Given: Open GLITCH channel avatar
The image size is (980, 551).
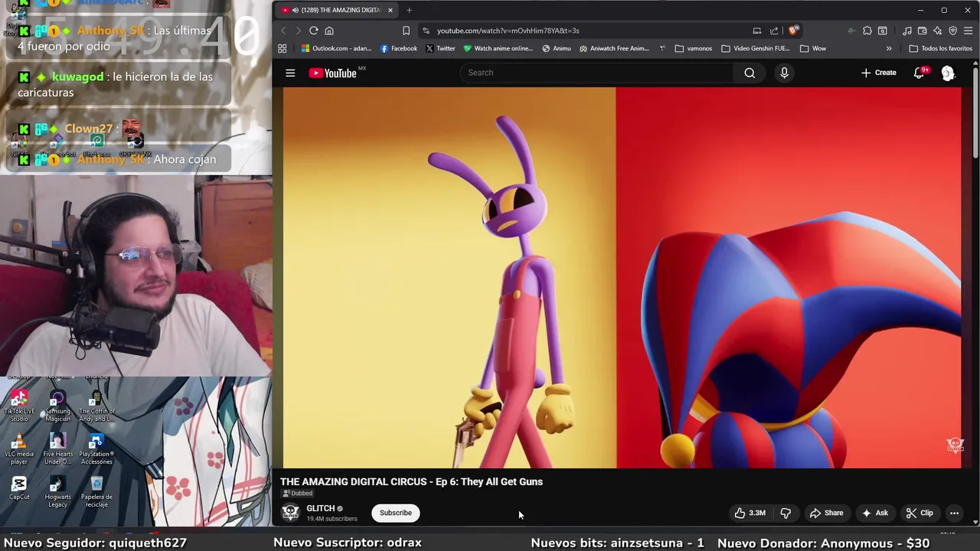Looking at the screenshot, I should coord(290,513).
